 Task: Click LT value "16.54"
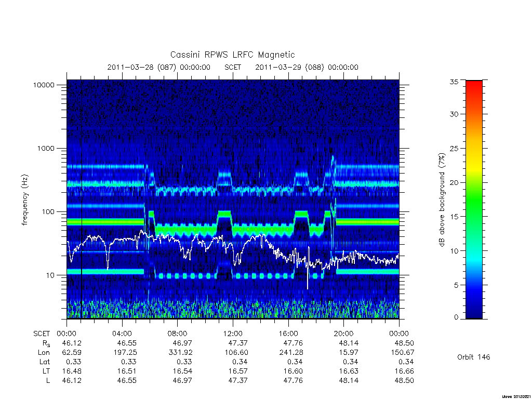182,371
